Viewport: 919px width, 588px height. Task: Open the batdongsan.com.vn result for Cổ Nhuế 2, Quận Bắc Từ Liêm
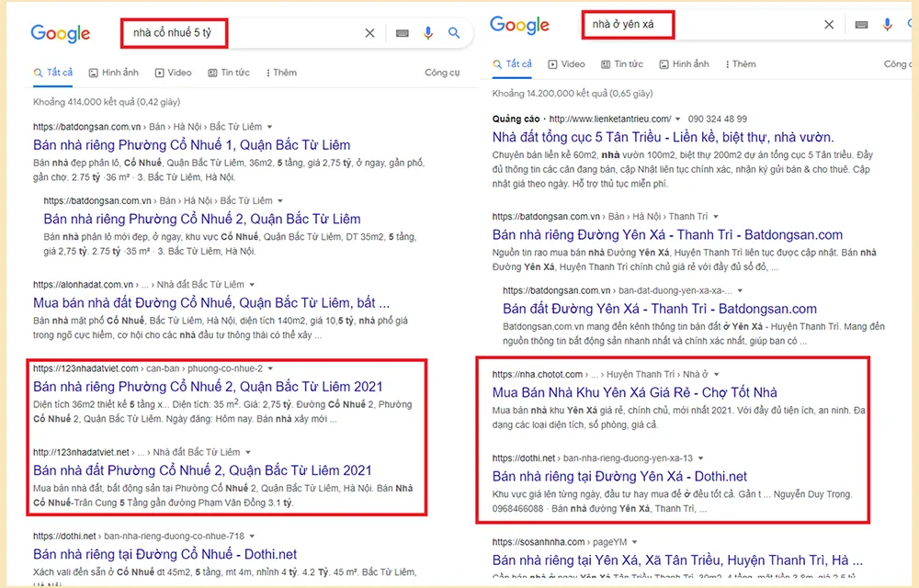pos(202,219)
